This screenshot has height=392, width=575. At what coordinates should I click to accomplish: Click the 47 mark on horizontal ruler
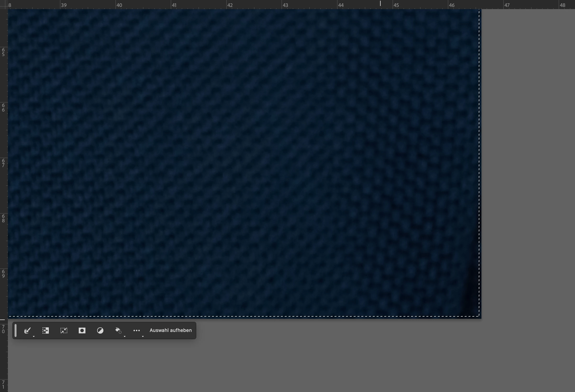click(507, 5)
